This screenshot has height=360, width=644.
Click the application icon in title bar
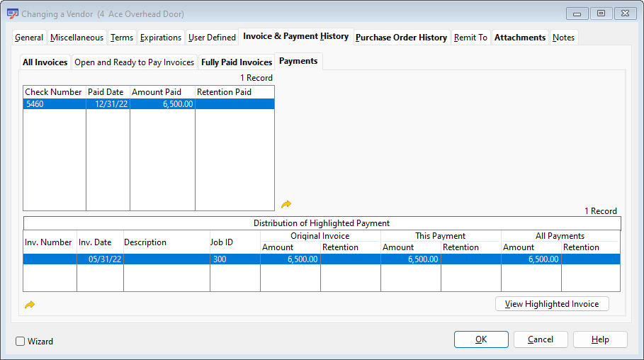coord(13,13)
